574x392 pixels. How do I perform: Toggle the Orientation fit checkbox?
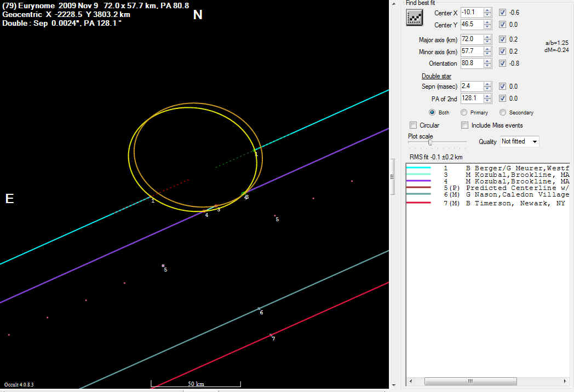click(x=502, y=64)
